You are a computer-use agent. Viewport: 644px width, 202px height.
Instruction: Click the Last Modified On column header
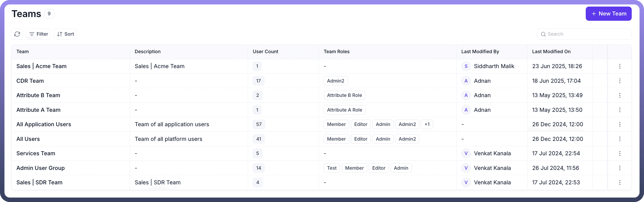(551, 52)
